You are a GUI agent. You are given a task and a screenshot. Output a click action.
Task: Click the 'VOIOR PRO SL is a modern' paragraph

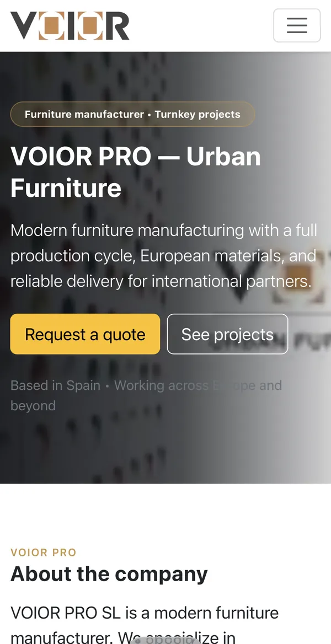coord(145,625)
